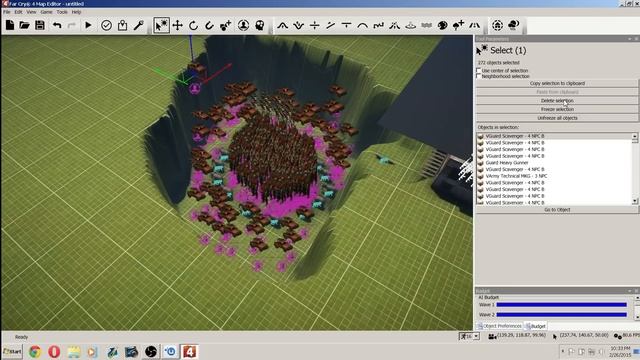The width and height of the screenshot is (640, 360).
Task: Select the Flatten terrain tool
Action: click(346, 25)
